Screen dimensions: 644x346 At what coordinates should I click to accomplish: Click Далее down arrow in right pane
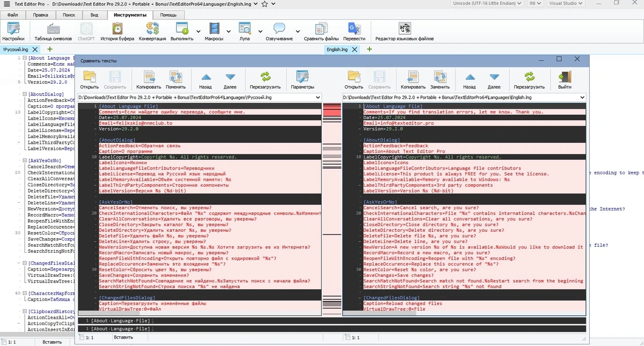(x=494, y=80)
